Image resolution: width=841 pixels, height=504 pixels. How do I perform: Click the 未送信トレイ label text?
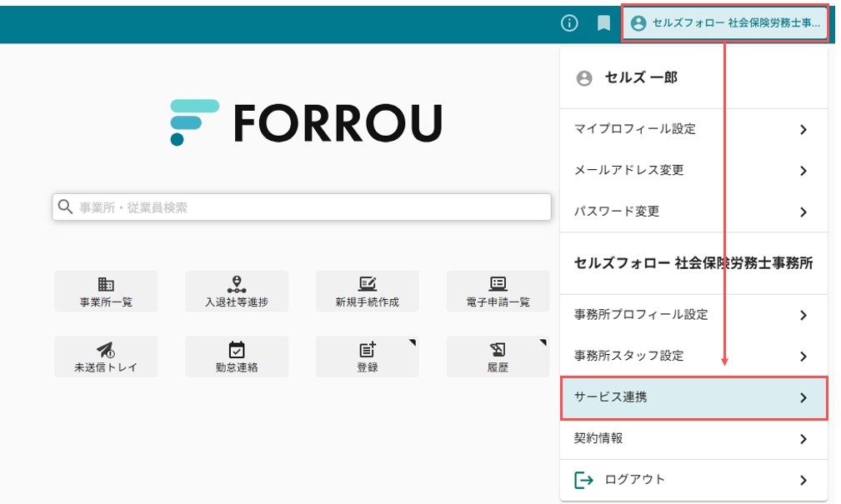(106, 367)
